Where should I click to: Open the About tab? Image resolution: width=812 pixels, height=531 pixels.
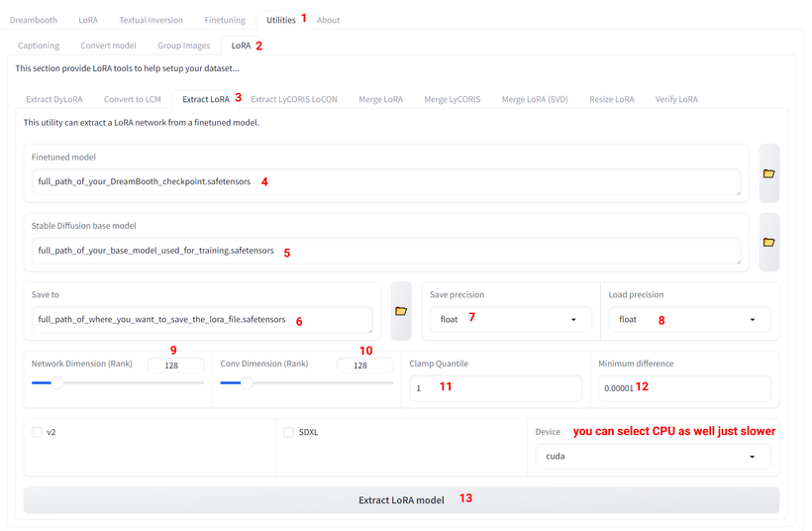[329, 20]
